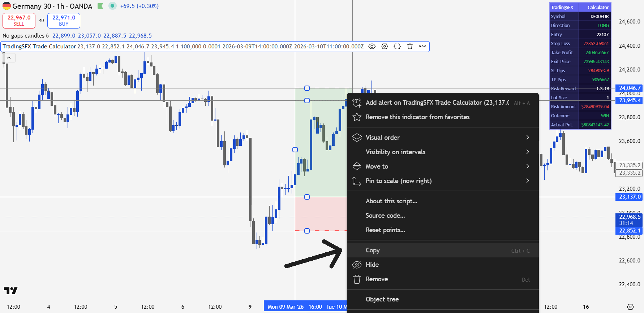Screen dimensions: 644x313
Task: Click the take profit handle at top of trade box
Action: tap(307, 88)
